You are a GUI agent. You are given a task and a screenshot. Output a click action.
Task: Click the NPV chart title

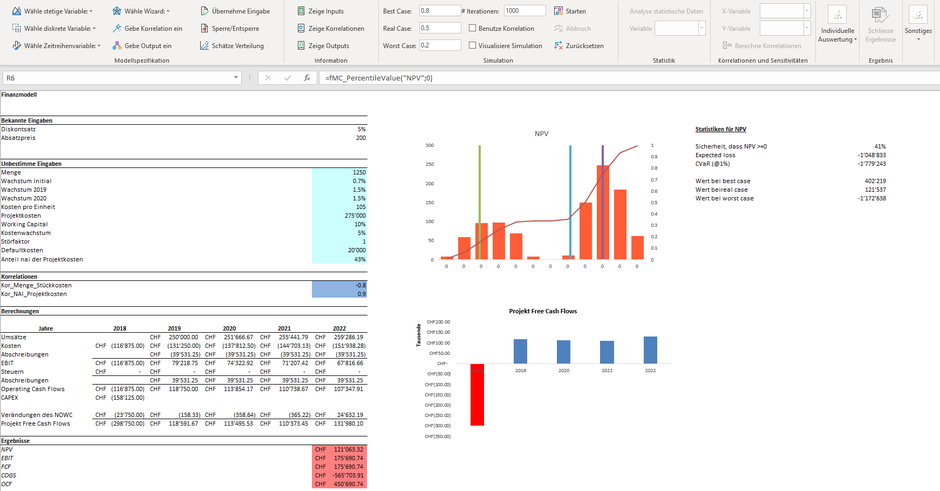541,134
